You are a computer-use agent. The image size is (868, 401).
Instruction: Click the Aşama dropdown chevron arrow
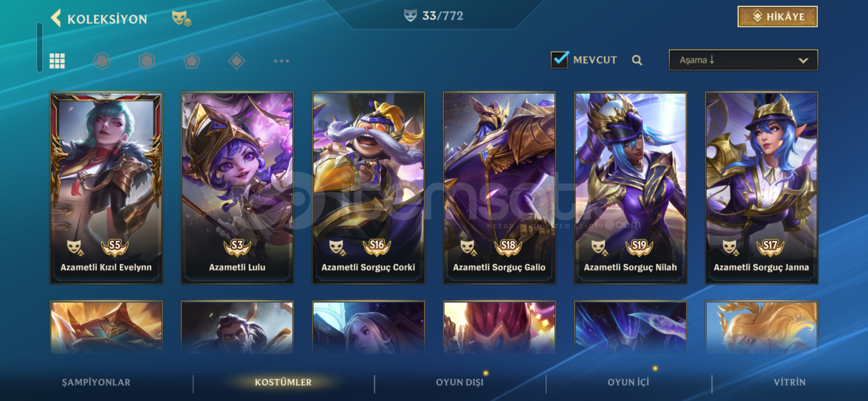[803, 61]
